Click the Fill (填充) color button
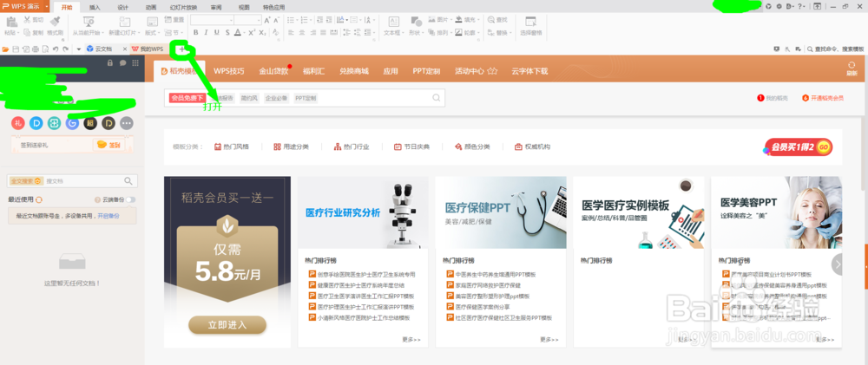This screenshot has width=868, height=365. [x=465, y=19]
